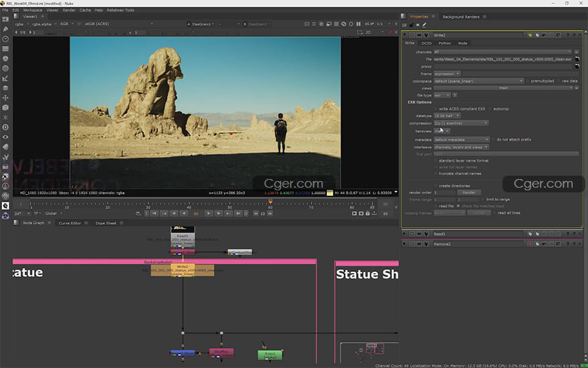
Task: Click the render order input field
Action: pos(444,192)
